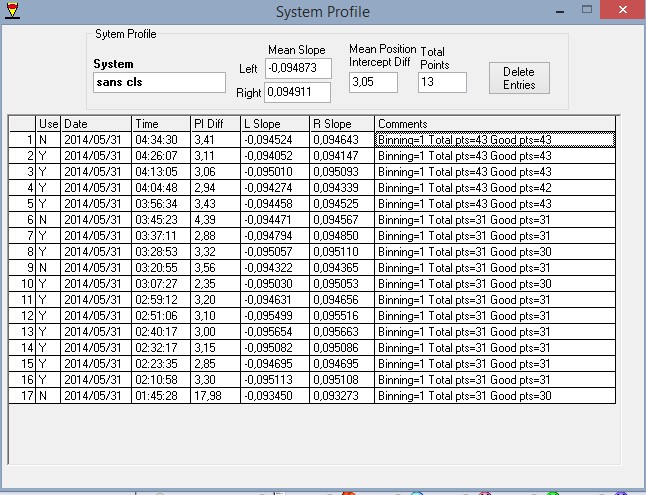This screenshot has height=495, width=646.
Task: Click R Slope cell 0,093273
Action: [342, 396]
